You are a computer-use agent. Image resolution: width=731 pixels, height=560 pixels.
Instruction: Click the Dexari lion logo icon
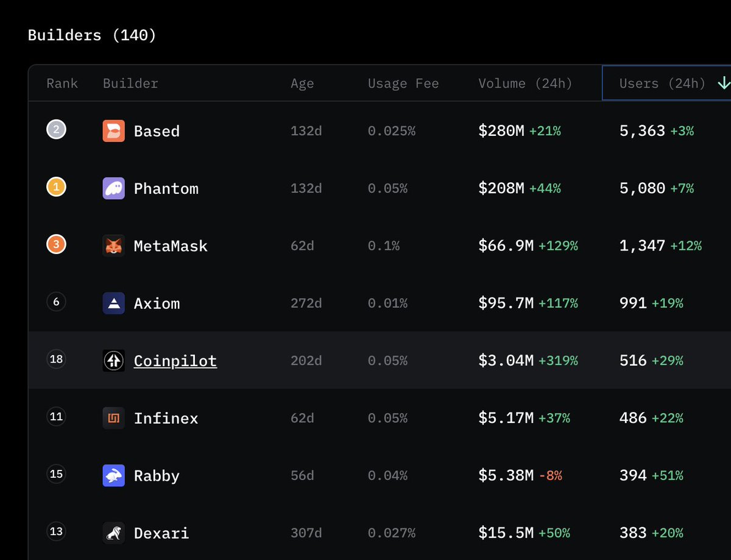point(114,533)
